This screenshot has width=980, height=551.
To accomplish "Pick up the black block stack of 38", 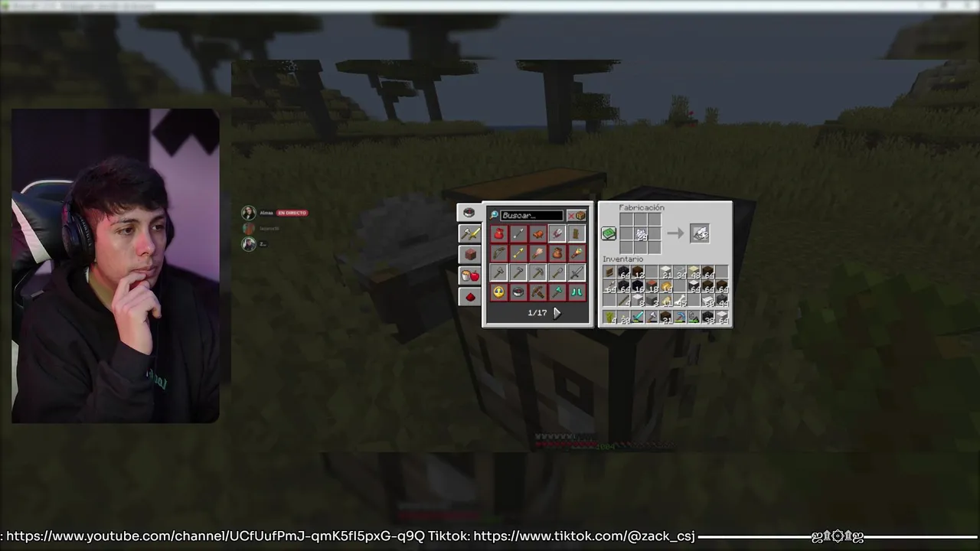I will pyautogui.click(x=707, y=317).
